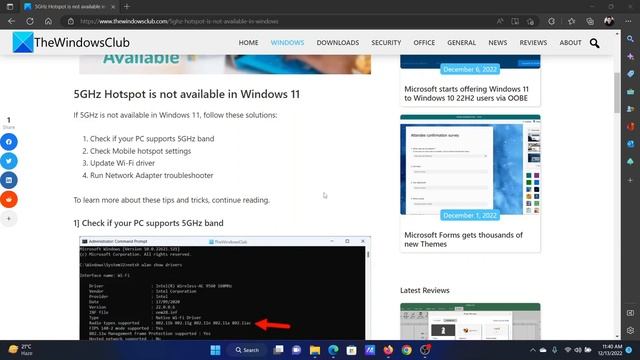This screenshot has width=640, height=360.
Task: Open the Latest Reviews thumbnail image
Action: click(x=470, y=321)
